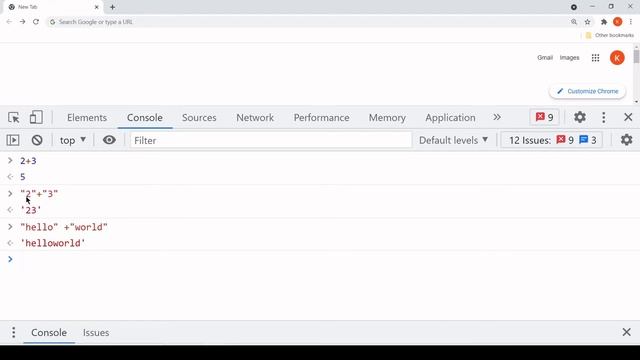This screenshot has height=360, width=640.
Task: Open the drawer three-dot menu
Action: pos(13,332)
